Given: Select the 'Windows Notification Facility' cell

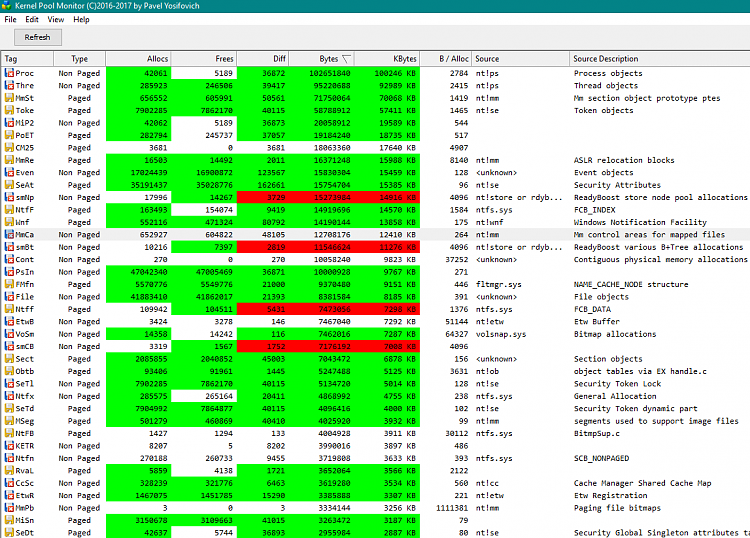Looking at the screenshot, I should [640, 222].
